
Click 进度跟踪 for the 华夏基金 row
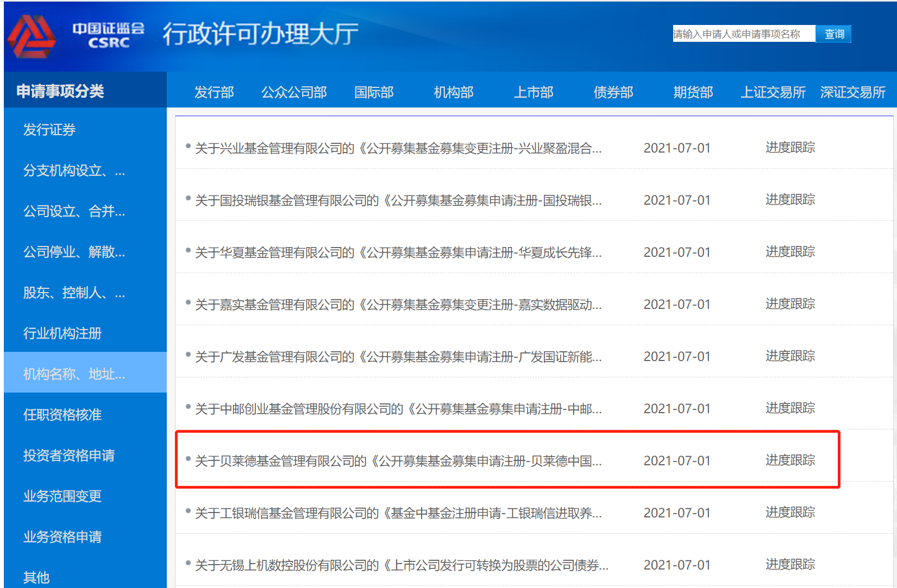[x=790, y=252]
